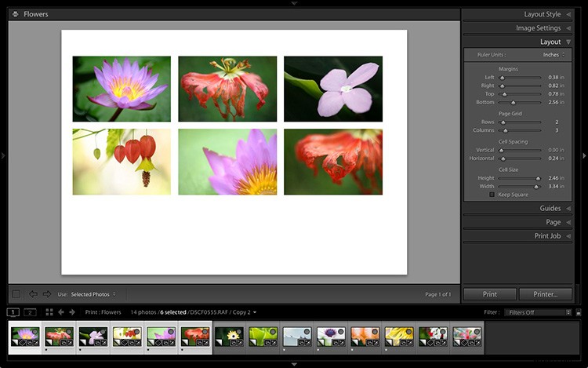Viewport: 588px width, 368px height.
Task: Select the close-up purple lily photo bottom center
Action: pyautogui.click(x=227, y=162)
